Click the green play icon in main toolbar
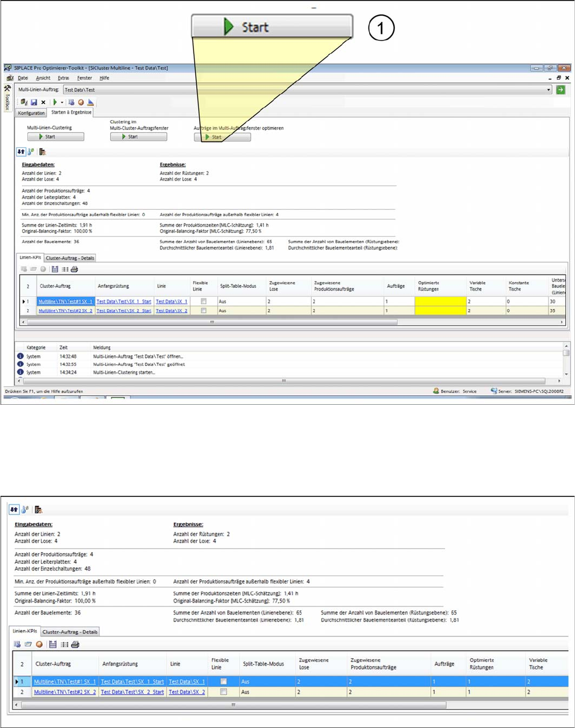This screenshot has height=728, width=575. pos(55,102)
